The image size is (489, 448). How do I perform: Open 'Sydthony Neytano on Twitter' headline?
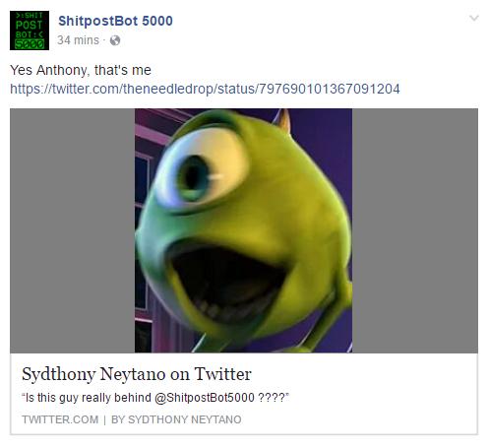coord(137,374)
